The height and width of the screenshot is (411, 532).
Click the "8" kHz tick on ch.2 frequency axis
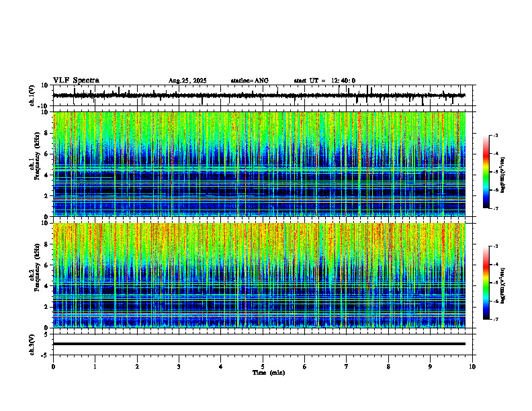pos(46,244)
